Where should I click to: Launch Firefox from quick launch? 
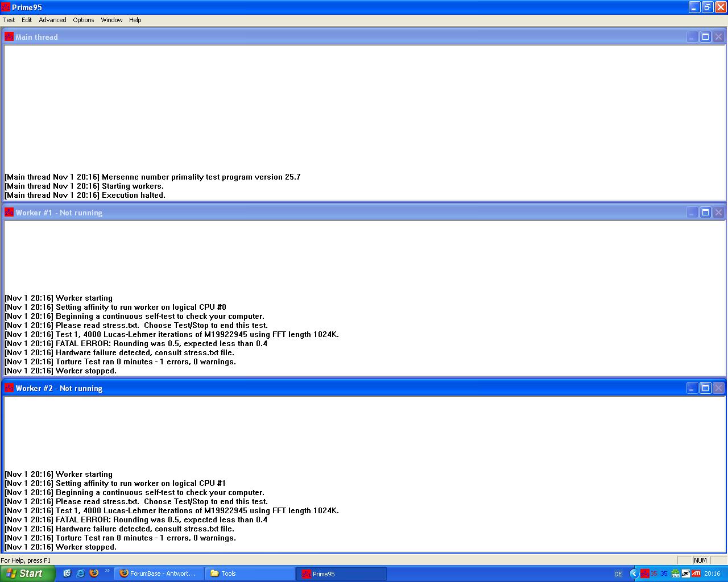pos(94,573)
